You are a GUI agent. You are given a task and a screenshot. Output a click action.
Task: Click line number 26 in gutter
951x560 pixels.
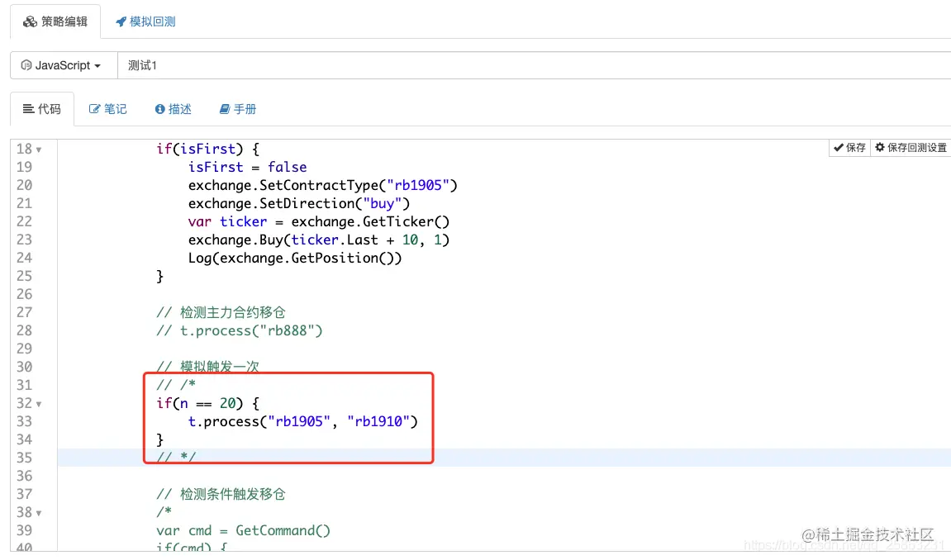point(24,295)
